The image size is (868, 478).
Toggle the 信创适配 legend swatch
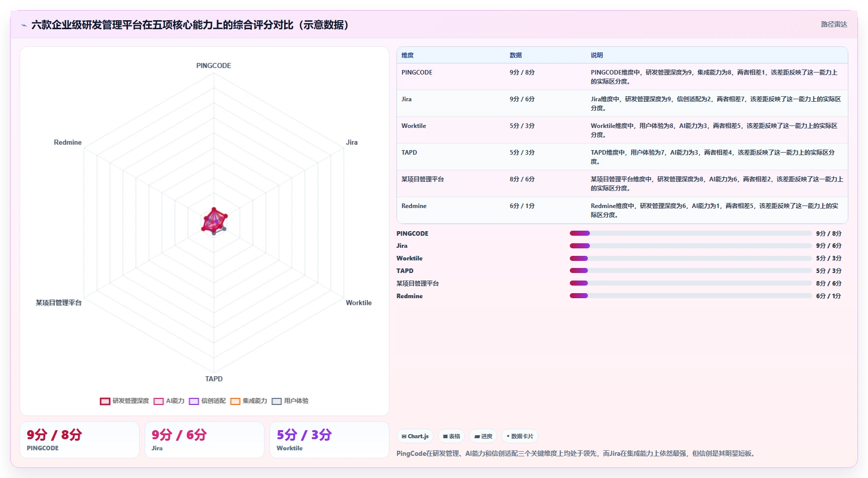(194, 401)
